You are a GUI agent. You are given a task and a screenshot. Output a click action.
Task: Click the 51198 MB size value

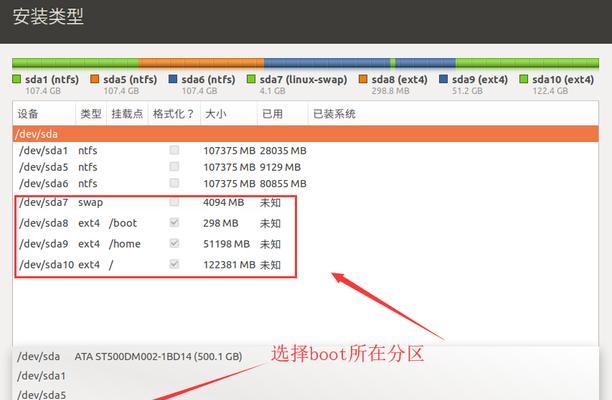[x=226, y=244]
